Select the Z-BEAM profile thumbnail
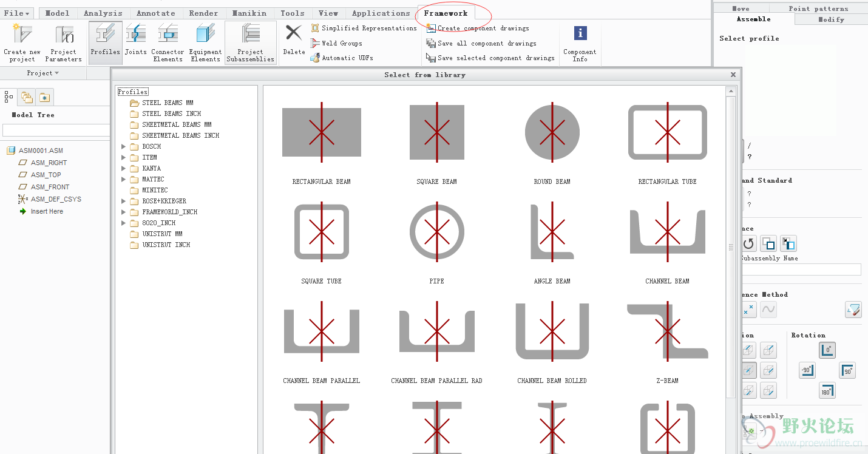Image resolution: width=868 pixels, height=454 pixels. [x=668, y=331]
